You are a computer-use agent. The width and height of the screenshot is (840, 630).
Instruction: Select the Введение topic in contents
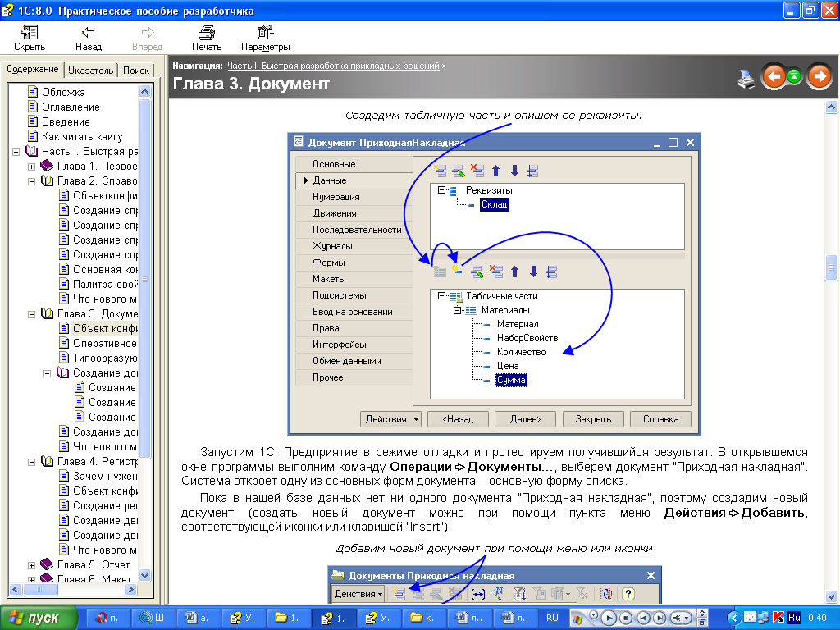[66, 122]
